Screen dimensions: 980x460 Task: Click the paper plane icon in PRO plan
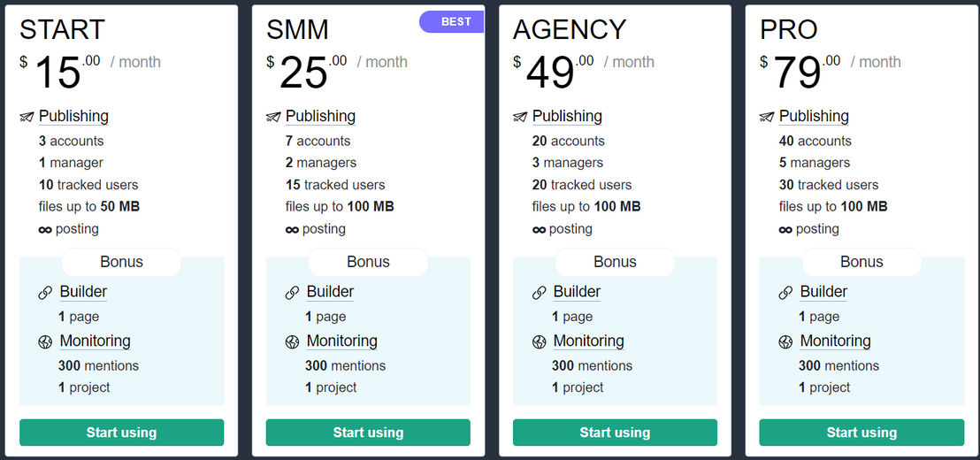[767, 117]
